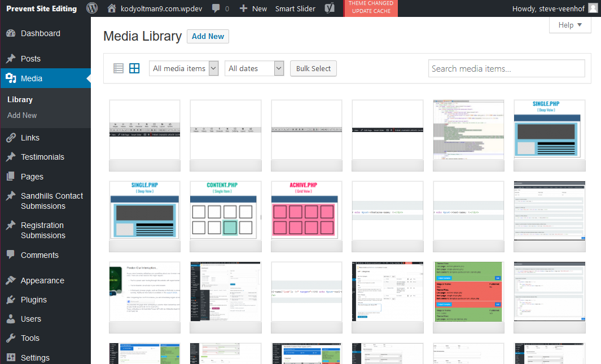Click the Bulk Select button
This screenshot has width=601, height=364.
[x=313, y=69]
